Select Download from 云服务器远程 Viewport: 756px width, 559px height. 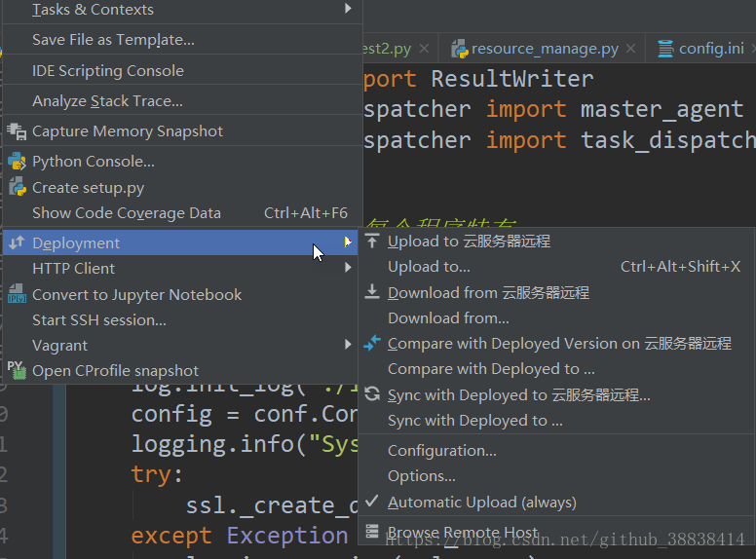click(556, 292)
